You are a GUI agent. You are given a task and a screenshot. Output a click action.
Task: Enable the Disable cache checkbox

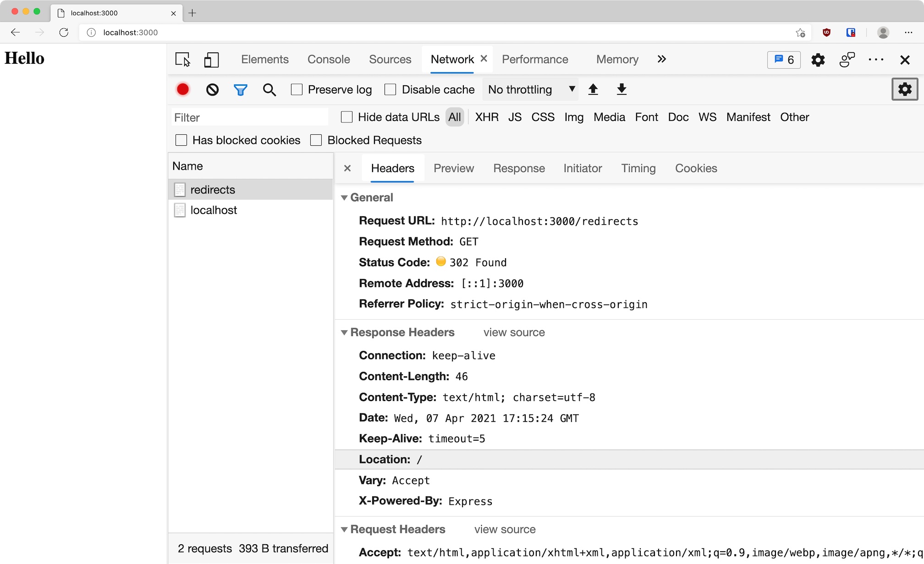coord(390,89)
